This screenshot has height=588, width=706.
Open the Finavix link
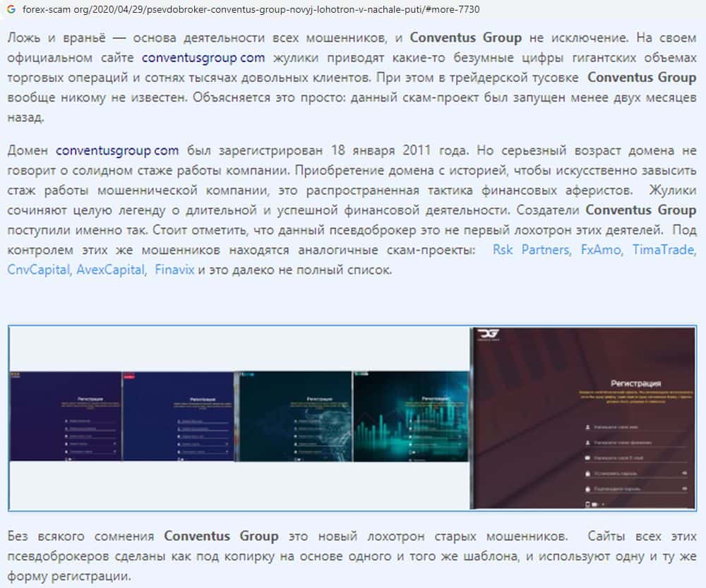click(x=174, y=270)
